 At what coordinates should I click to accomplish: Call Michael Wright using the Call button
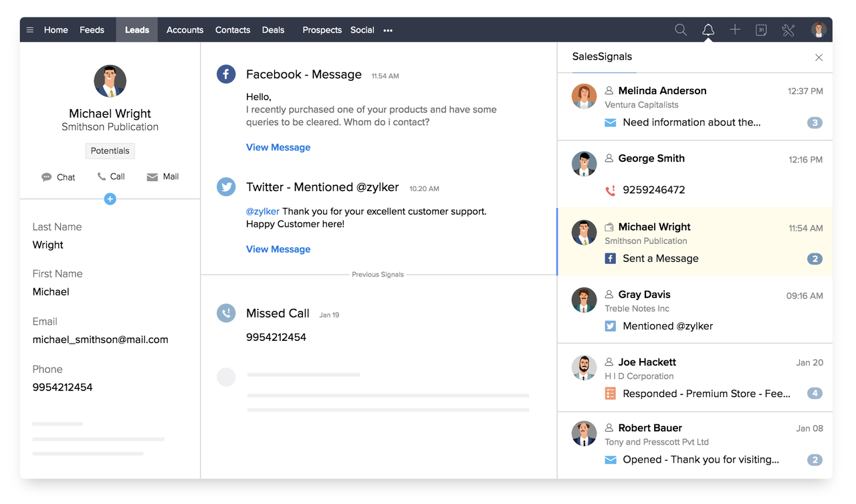[x=111, y=176]
